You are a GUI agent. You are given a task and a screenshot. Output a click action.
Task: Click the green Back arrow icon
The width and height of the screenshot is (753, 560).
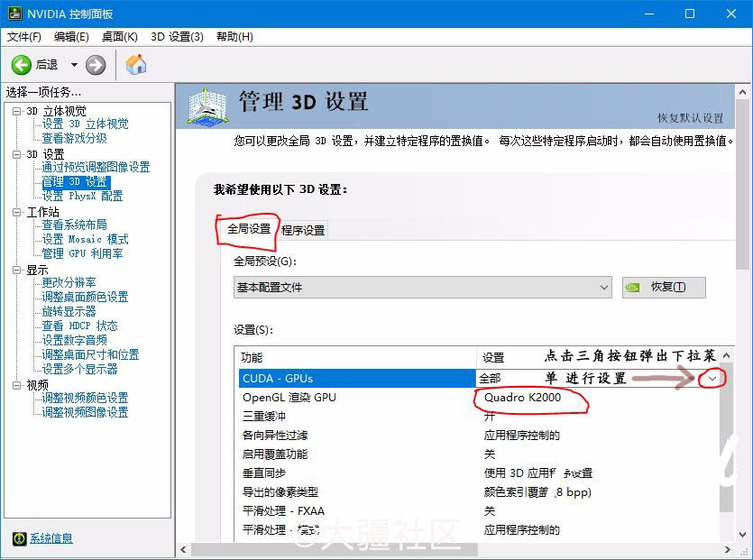pyautogui.click(x=21, y=65)
